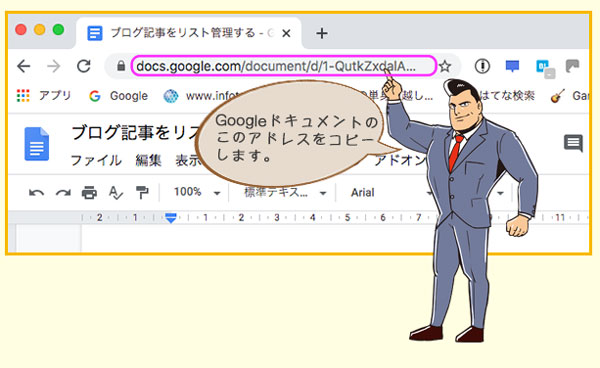
Task: Print the document with printer icon
Action: pyautogui.click(x=89, y=192)
